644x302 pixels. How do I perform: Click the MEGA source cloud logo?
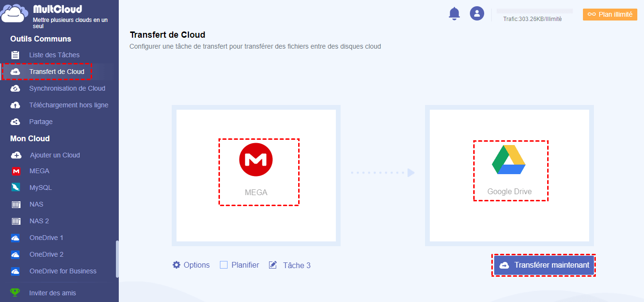[256, 160]
